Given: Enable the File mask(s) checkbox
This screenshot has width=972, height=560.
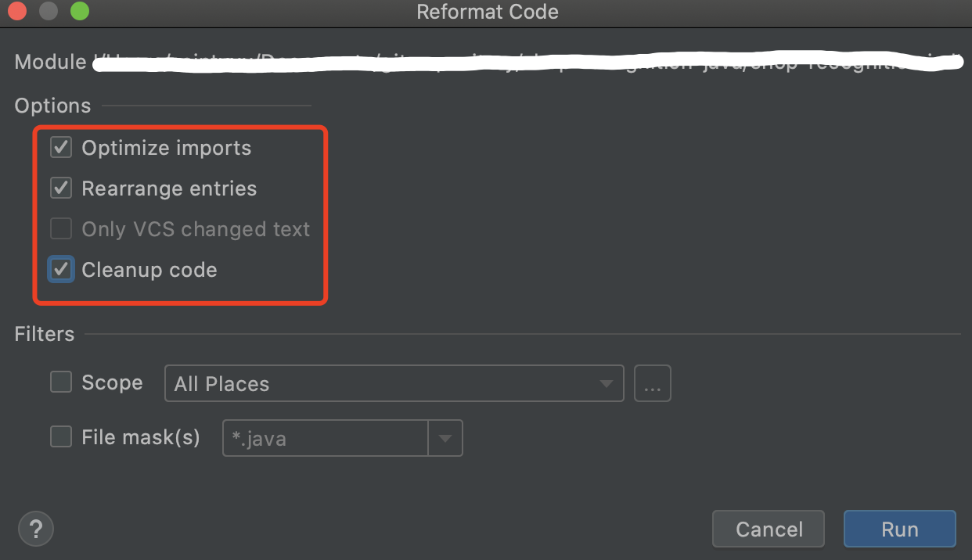Looking at the screenshot, I should pyautogui.click(x=61, y=436).
